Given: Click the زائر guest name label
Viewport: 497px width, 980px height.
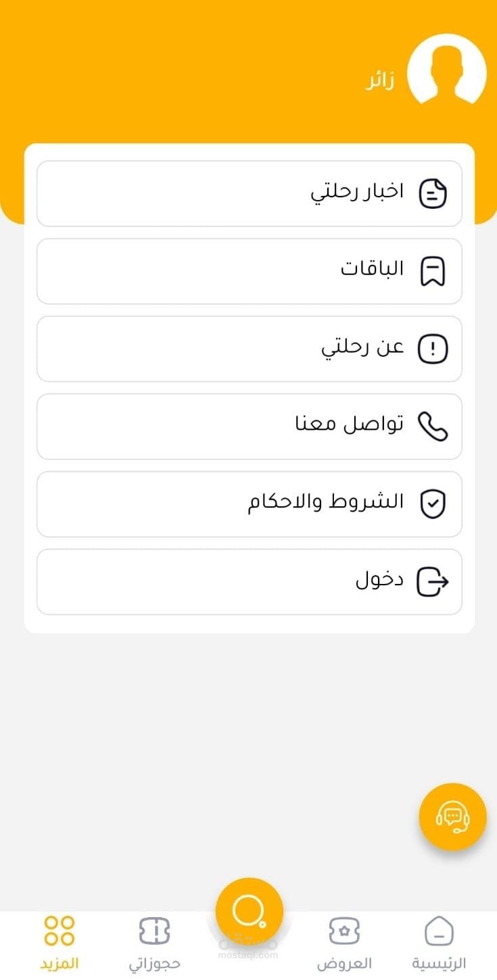Looking at the screenshot, I should coord(380,81).
